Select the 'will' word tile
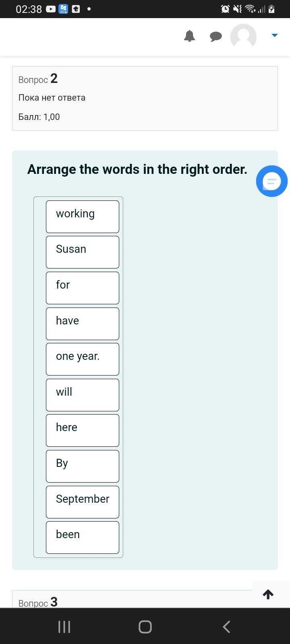 coord(83,395)
